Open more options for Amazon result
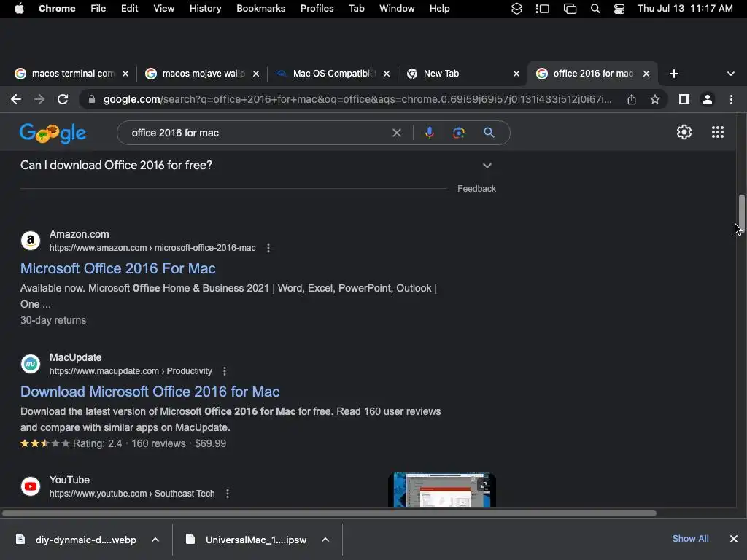The height and width of the screenshot is (560, 747). (x=268, y=248)
